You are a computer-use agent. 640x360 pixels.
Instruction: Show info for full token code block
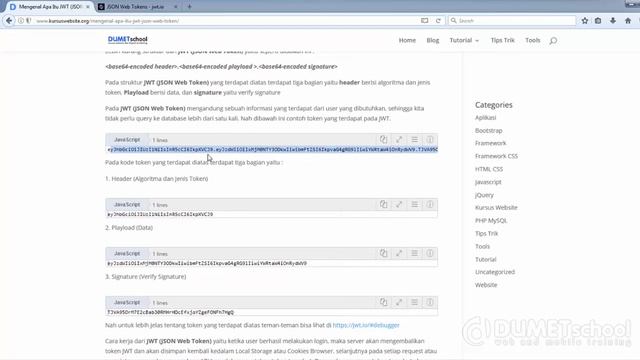[x=430, y=140]
